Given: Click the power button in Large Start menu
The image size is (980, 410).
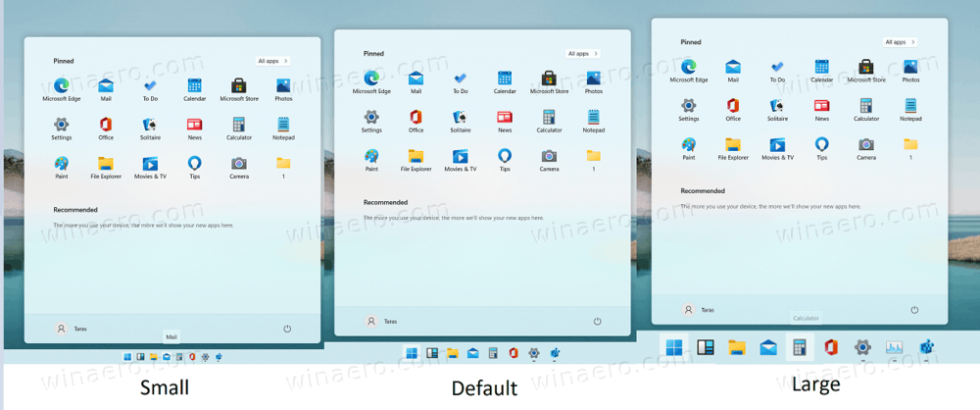Looking at the screenshot, I should [x=914, y=310].
